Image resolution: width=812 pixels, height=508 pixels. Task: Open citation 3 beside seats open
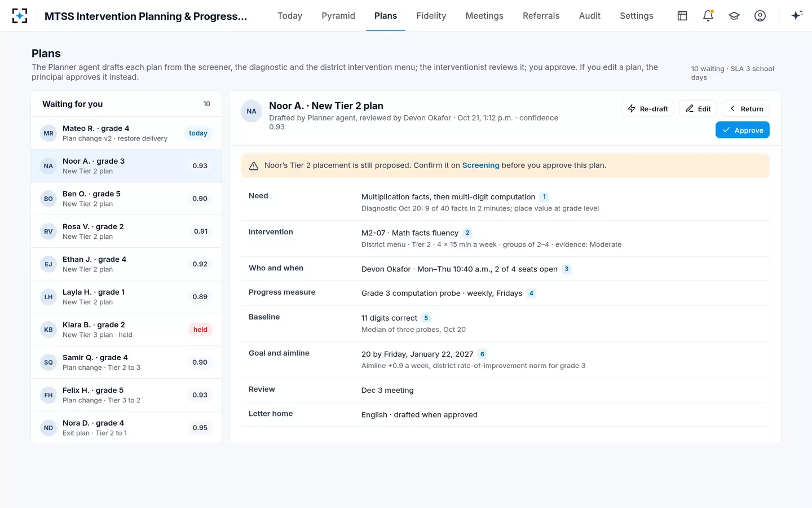click(x=567, y=269)
